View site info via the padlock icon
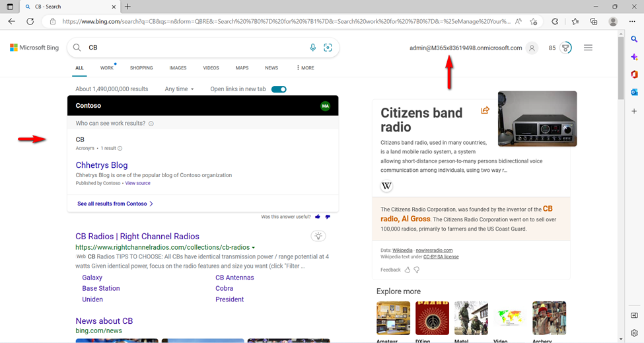Image resolution: width=644 pixels, height=343 pixels. coord(53,21)
